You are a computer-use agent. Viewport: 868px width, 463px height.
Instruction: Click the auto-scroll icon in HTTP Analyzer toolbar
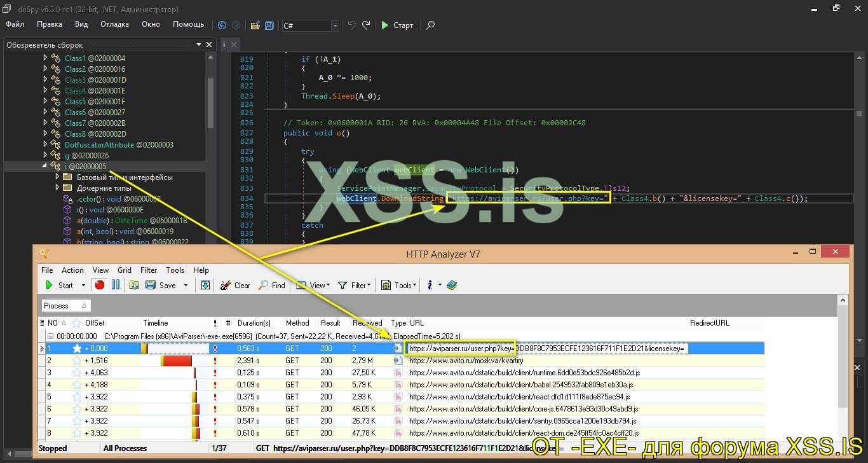pos(205,285)
